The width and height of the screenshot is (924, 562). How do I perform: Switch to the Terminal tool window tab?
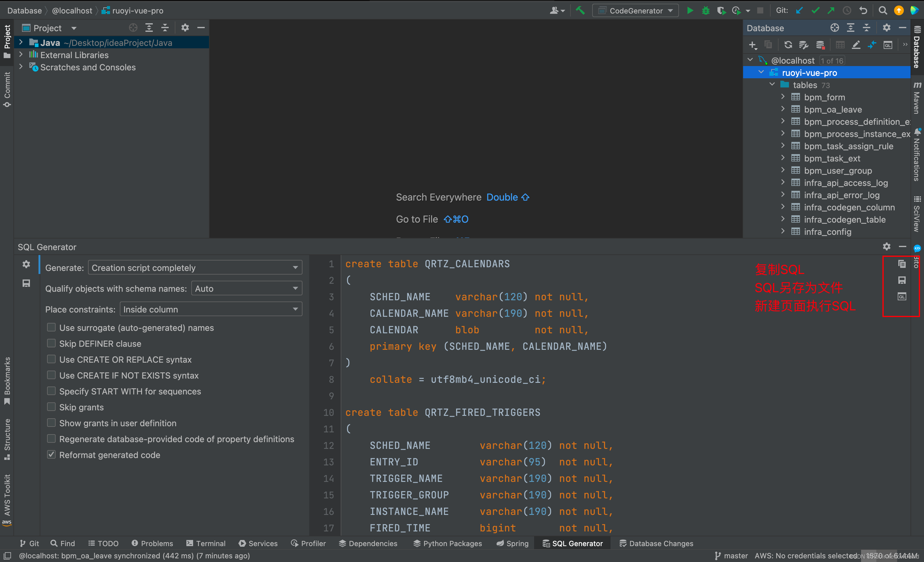point(206,543)
